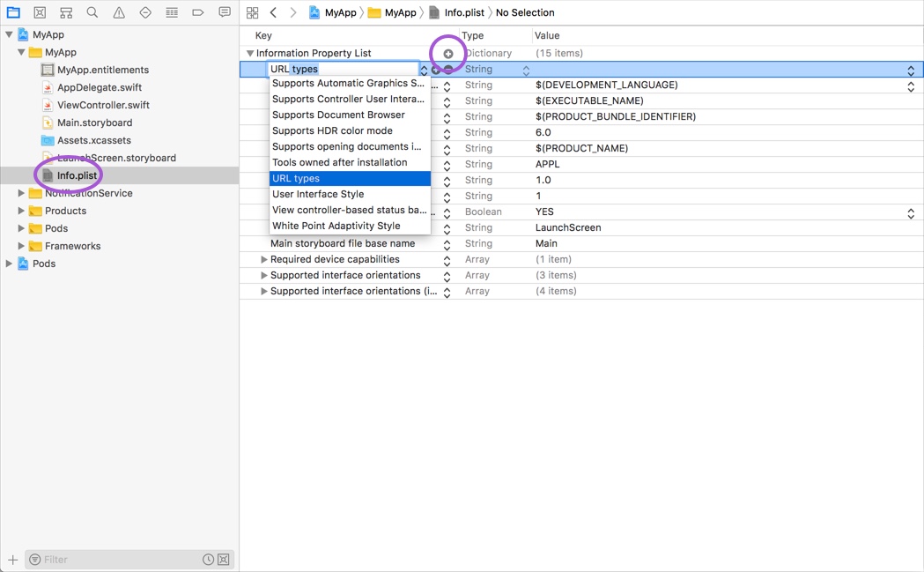The image size is (924, 572).
Task: Open AppDelegate.swift in navigator
Action: 99,88
